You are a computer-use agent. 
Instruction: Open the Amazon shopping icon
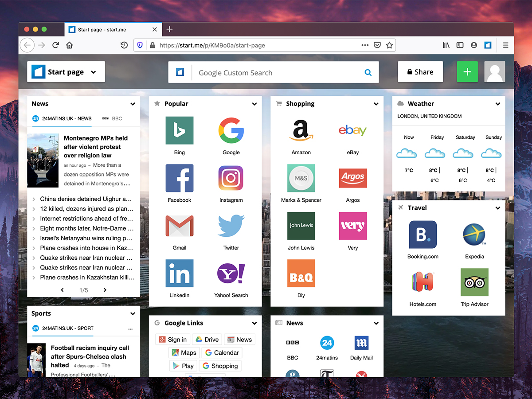(x=301, y=130)
